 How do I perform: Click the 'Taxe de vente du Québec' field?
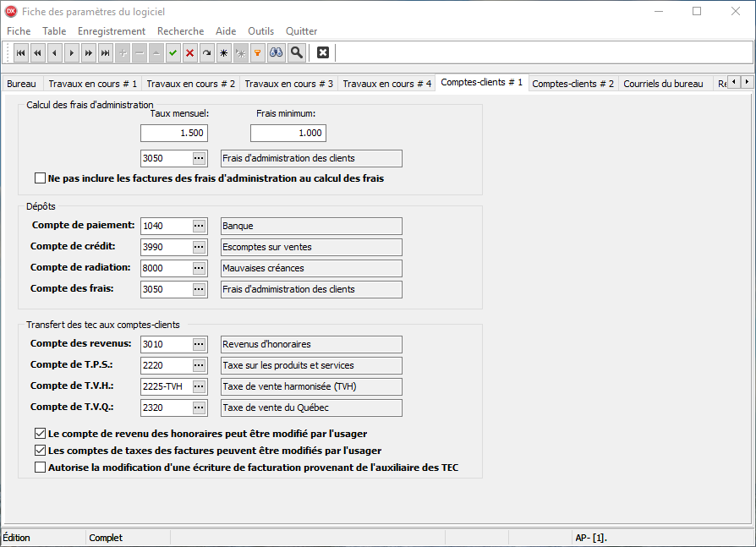point(311,408)
